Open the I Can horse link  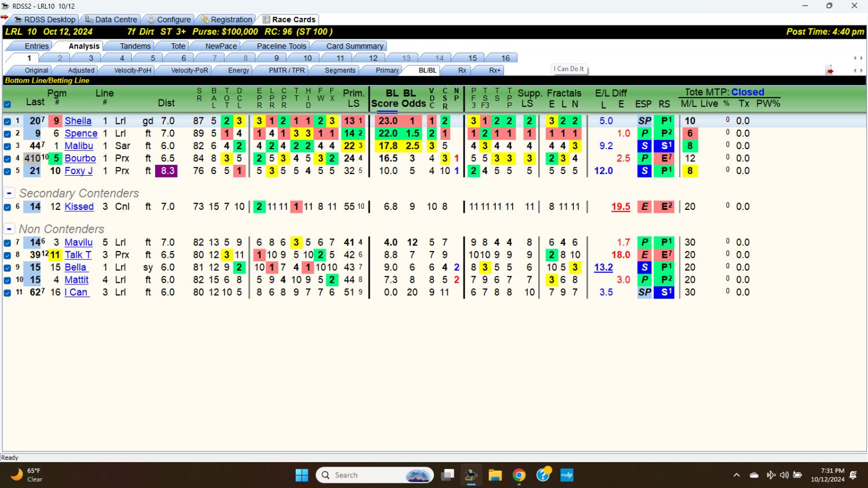[76, 293]
